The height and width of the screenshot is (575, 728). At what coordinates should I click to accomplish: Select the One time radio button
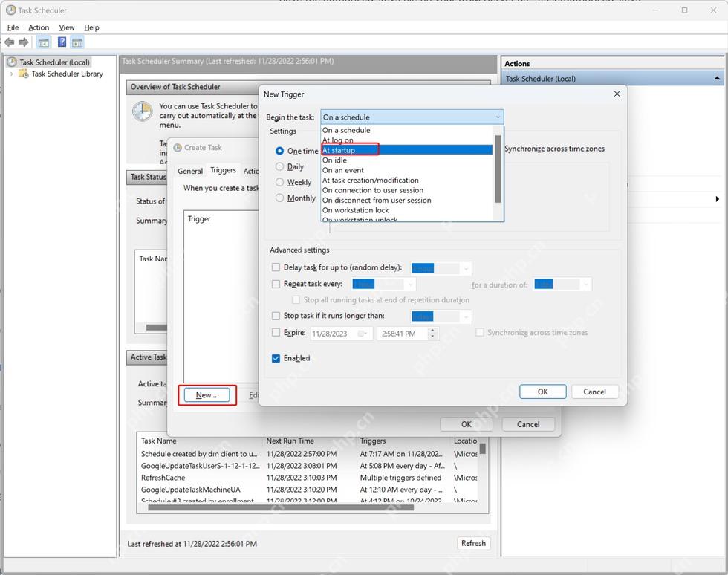pos(279,151)
